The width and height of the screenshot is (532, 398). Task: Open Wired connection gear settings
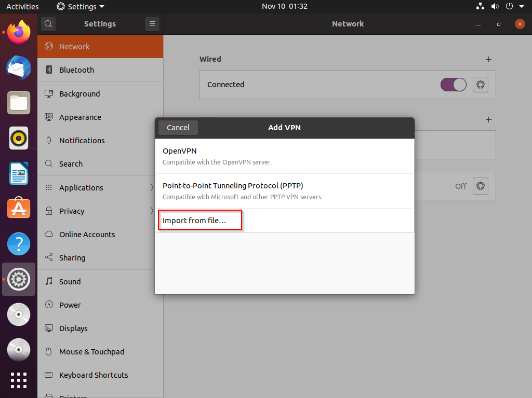point(481,85)
